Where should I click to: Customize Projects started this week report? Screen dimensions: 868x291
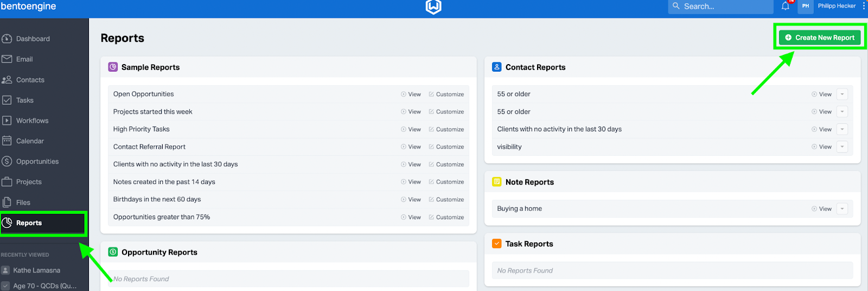click(x=446, y=112)
